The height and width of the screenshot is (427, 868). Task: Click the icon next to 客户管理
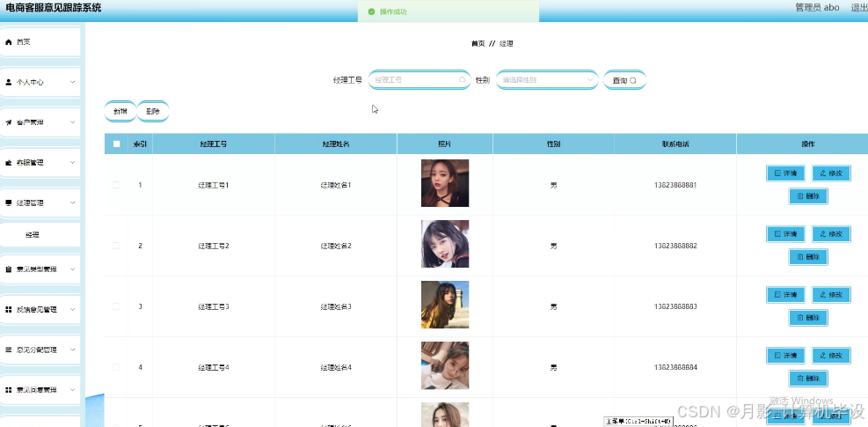8,122
